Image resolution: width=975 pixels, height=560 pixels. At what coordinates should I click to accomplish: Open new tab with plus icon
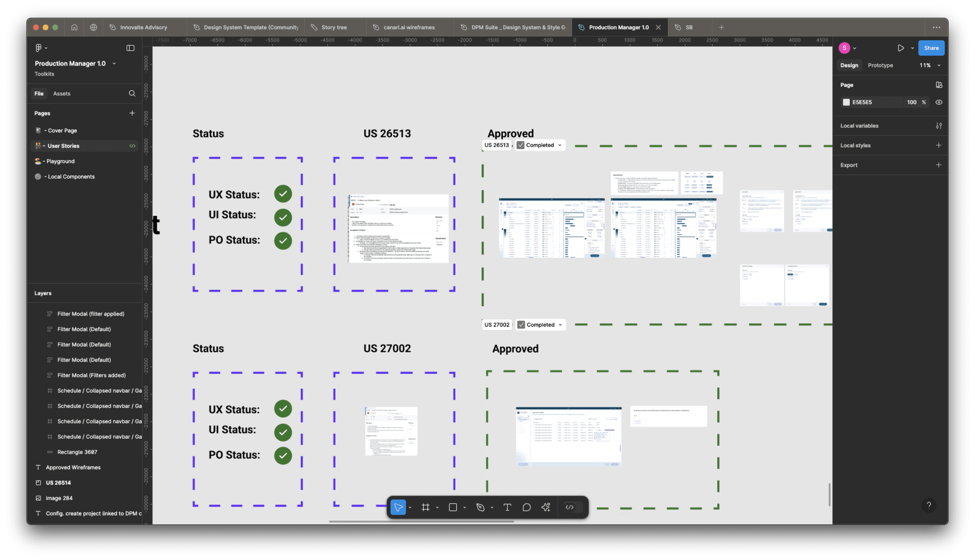(x=721, y=27)
